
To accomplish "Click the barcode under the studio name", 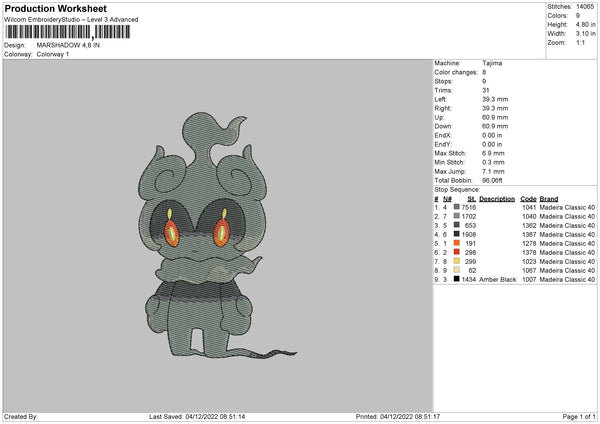I will [67, 32].
